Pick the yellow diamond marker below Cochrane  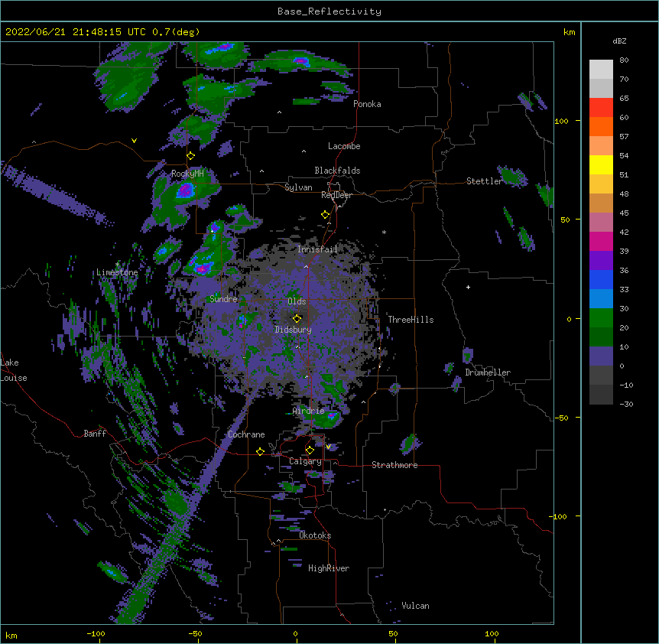point(260,451)
